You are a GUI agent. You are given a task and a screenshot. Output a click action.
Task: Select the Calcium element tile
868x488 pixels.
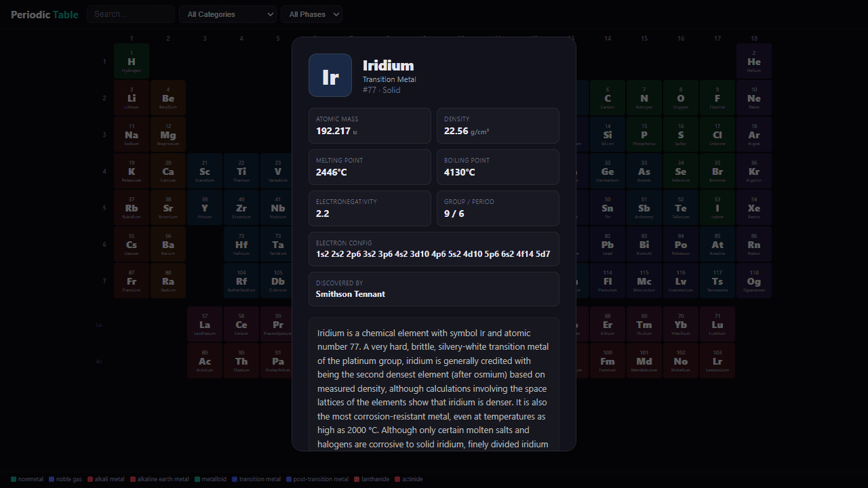[168, 171]
